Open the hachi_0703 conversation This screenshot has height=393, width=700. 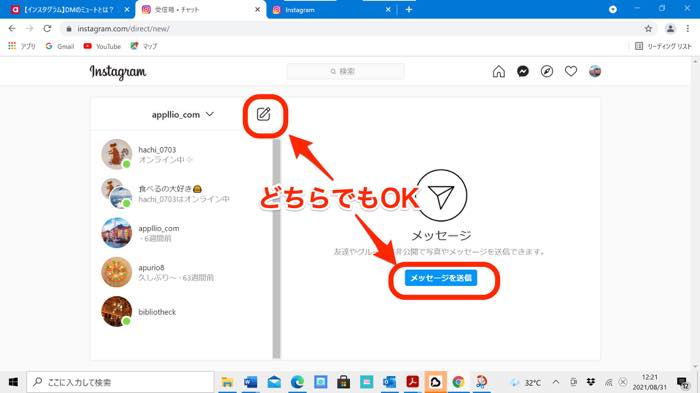(x=182, y=154)
